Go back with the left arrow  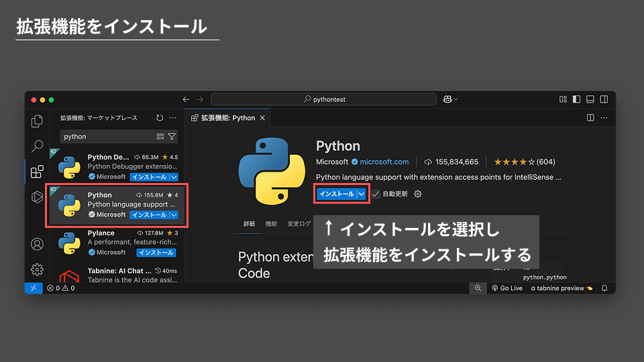click(x=186, y=99)
